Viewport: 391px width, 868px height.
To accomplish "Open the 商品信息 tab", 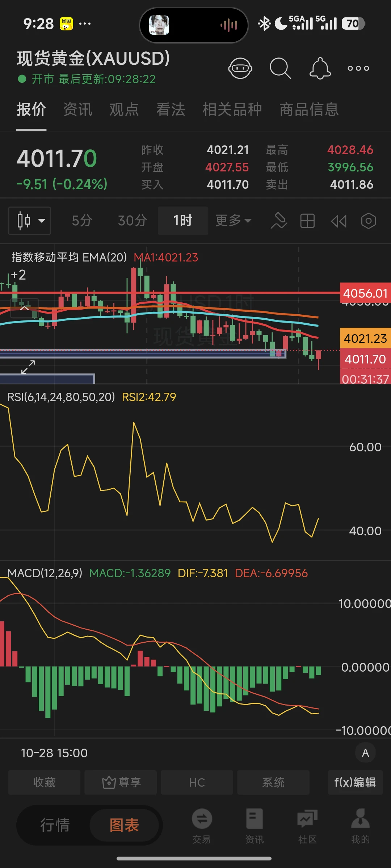I will [x=309, y=110].
